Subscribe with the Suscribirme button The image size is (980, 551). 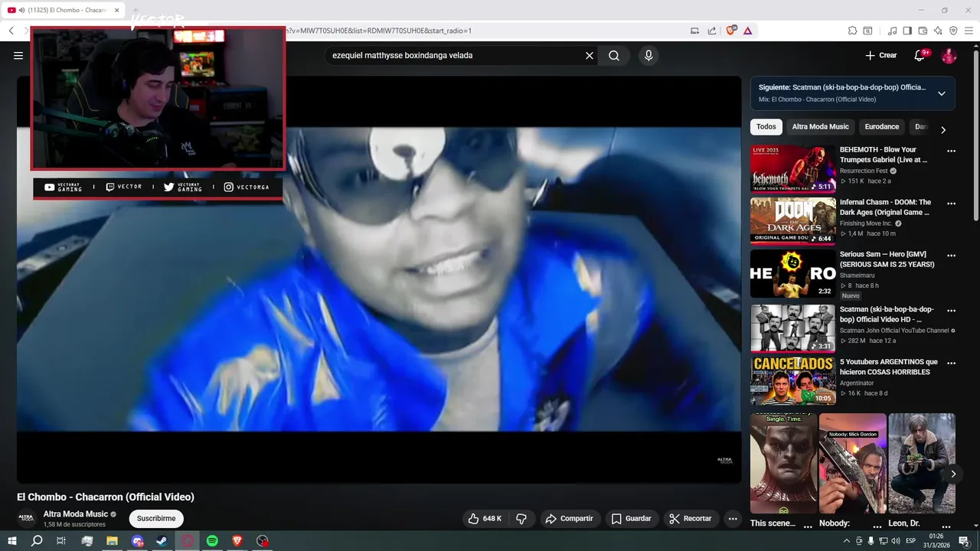(156, 519)
